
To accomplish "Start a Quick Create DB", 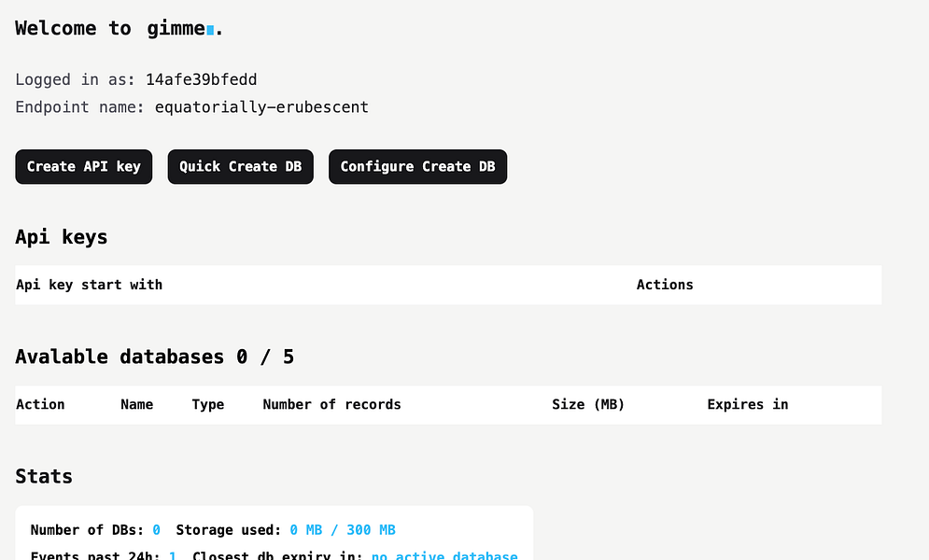I will click(x=241, y=167).
